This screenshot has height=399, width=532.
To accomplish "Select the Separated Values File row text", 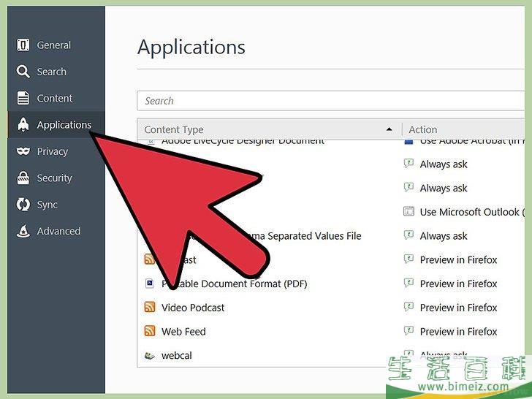I will click(x=314, y=236).
